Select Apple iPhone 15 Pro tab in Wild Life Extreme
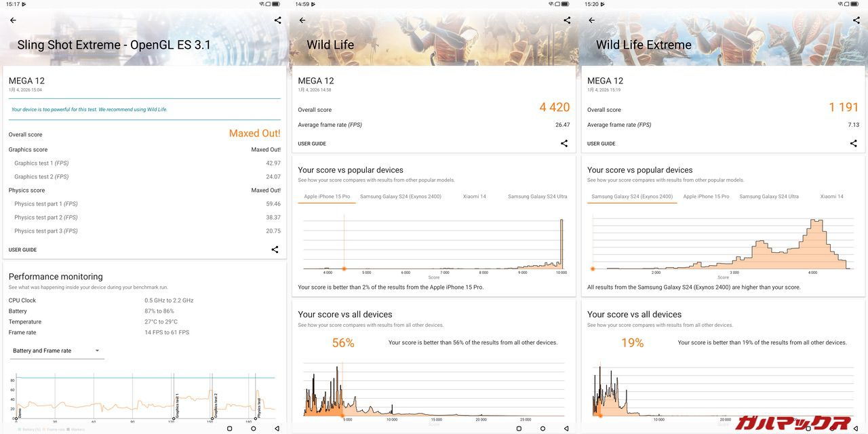The width and height of the screenshot is (868, 434). coord(706,197)
